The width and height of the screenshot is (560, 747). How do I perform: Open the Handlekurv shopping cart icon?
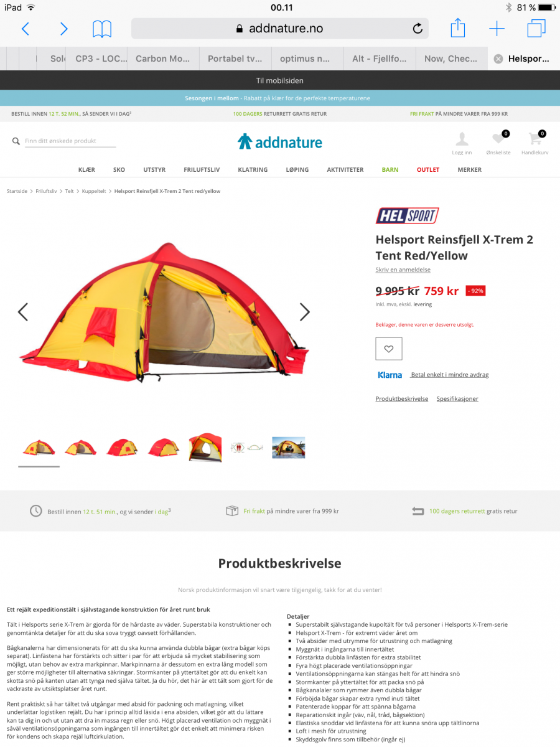tap(535, 139)
